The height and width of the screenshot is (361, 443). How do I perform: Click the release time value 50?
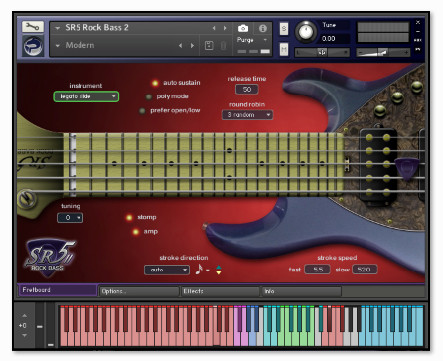pos(247,89)
